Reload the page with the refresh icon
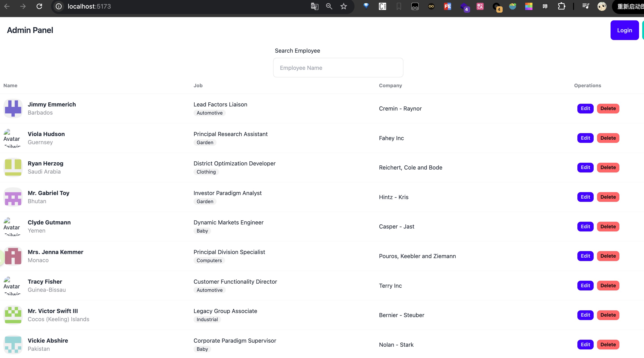 pyautogui.click(x=39, y=6)
